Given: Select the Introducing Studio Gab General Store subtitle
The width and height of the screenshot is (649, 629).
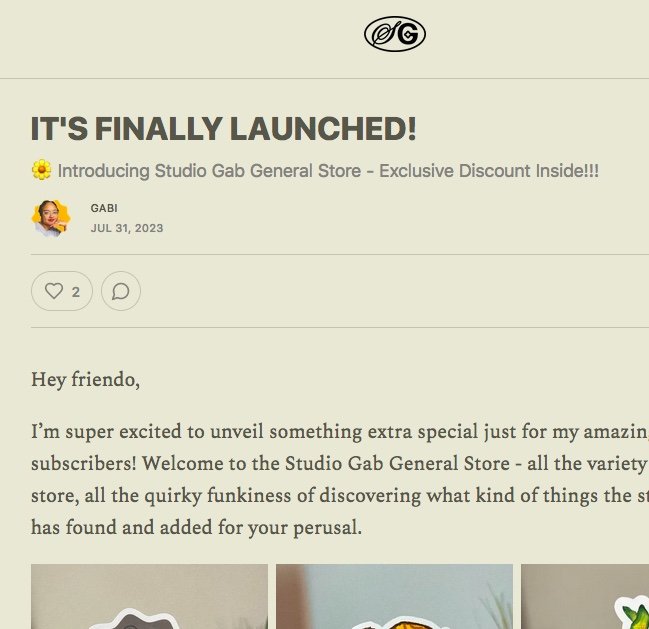Looking at the screenshot, I should pyautogui.click(x=328, y=170).
